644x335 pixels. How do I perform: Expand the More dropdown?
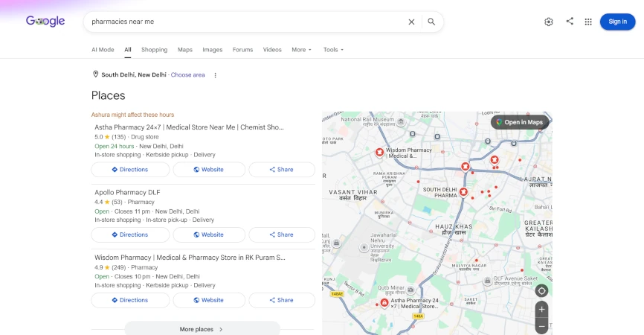[301, 50]
